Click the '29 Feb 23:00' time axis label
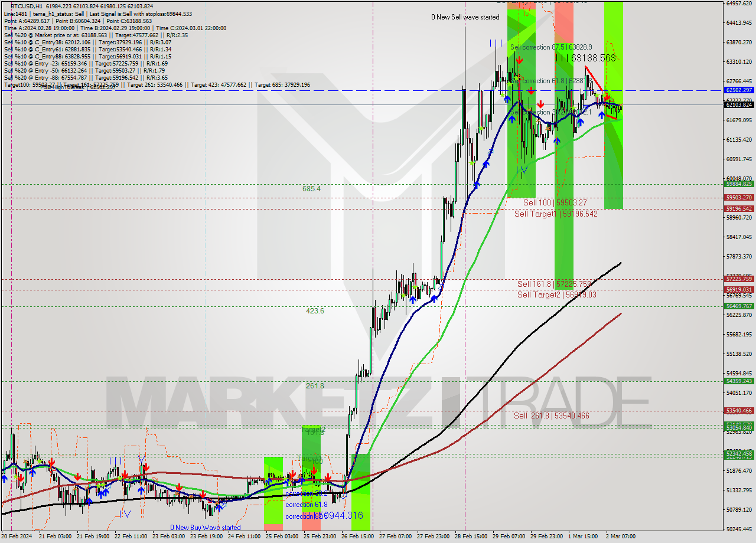 point(546,537)
